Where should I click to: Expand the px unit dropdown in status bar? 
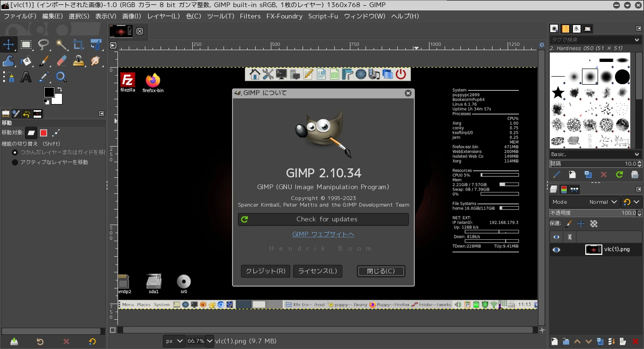174,341
